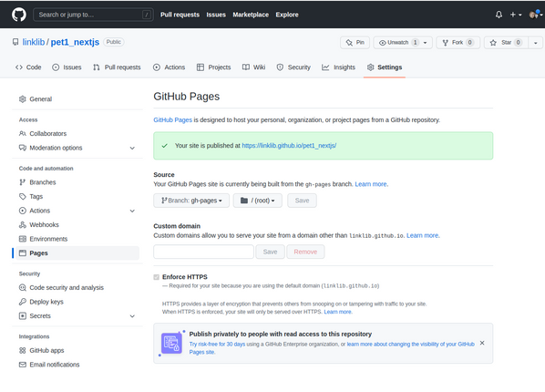Open the Unwatch dropdown
The height and width of the screenshot is (392, 545).
[403, 43]
